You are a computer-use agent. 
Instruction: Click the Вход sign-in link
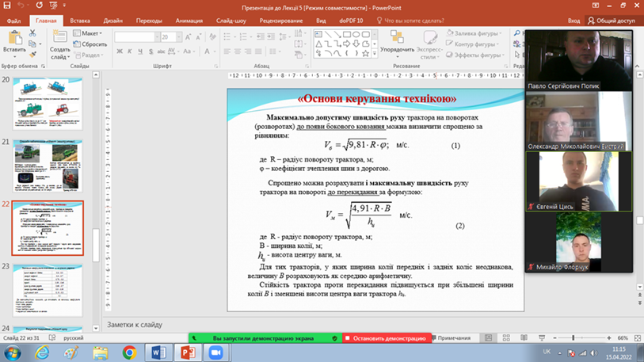574,21
